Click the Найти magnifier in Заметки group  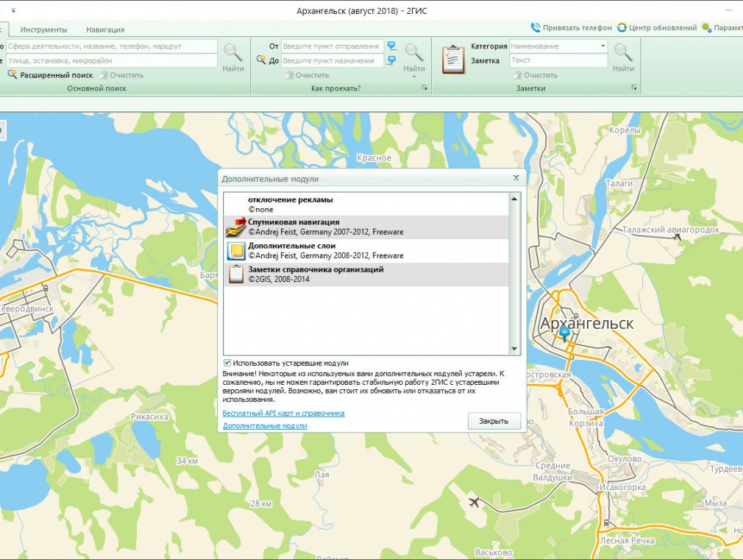623,52
